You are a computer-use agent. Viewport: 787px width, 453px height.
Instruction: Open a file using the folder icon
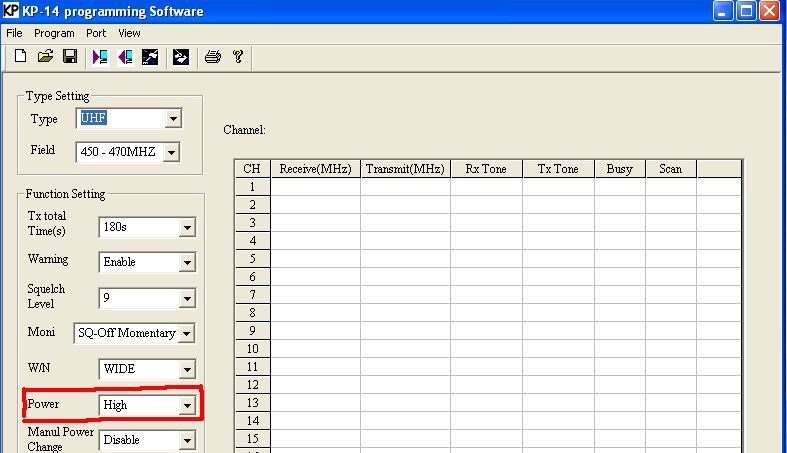point(45,56)
